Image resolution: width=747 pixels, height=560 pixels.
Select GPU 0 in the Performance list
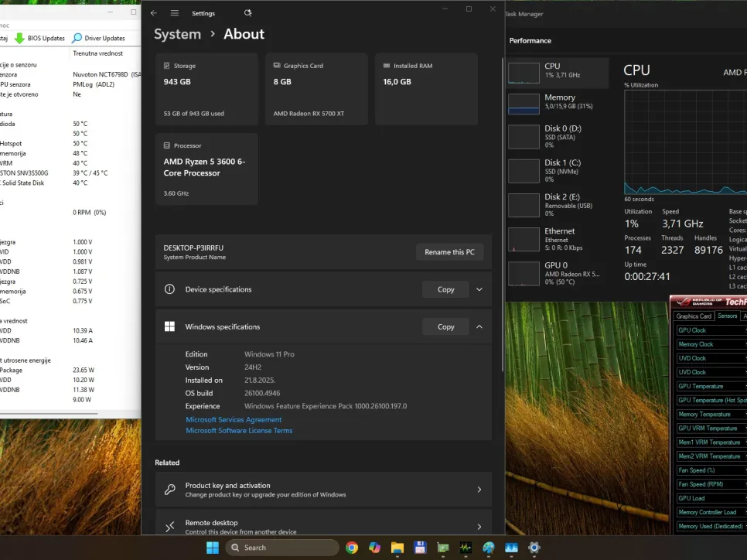click(x=557, y=269)
